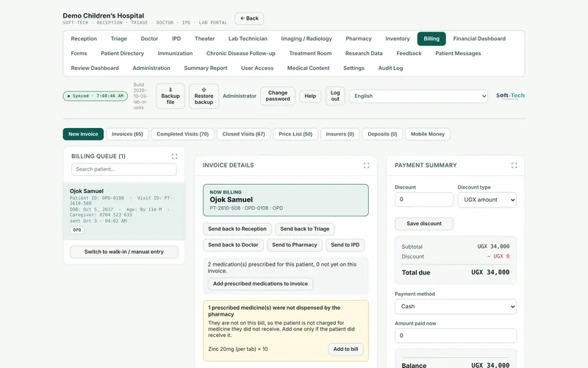Click Send to IPD button
This screenshot has width=588, height=368.
pos(345,245)
